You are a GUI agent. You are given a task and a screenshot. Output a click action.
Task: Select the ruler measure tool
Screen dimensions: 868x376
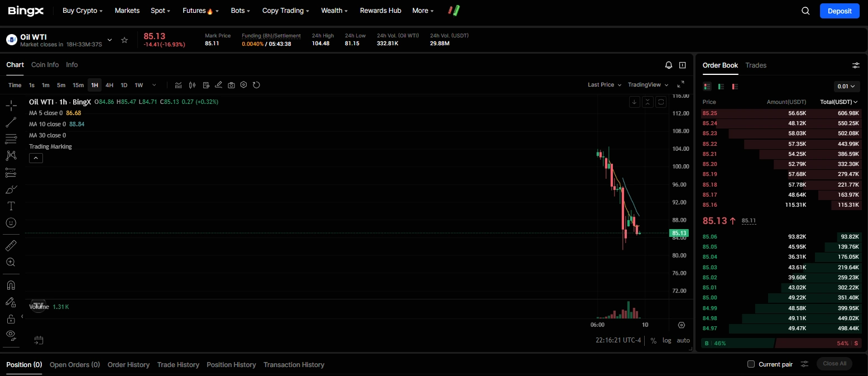[11, 245]
